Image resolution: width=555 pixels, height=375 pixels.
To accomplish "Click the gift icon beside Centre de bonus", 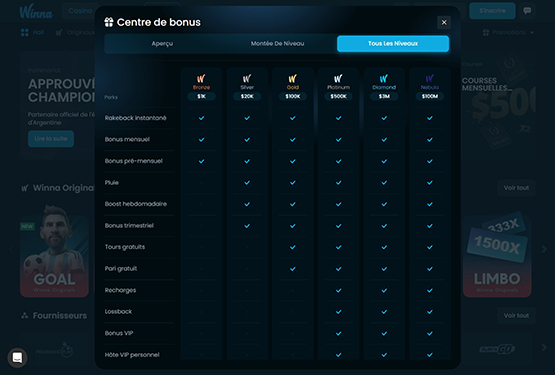I will pos(109,22).
